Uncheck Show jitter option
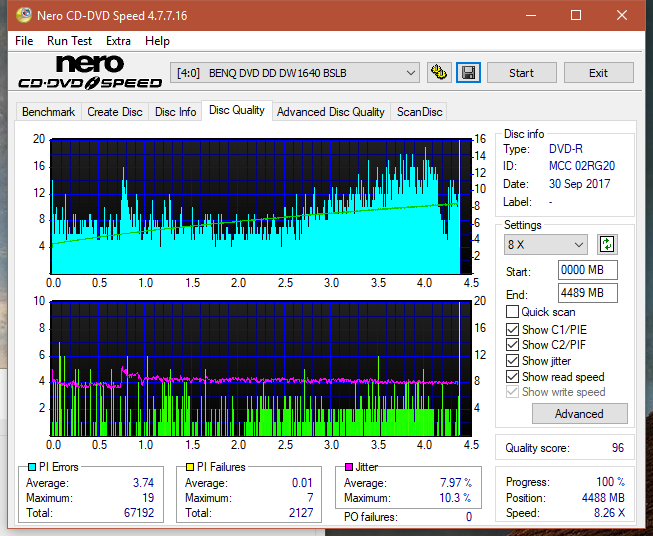Image resolution: width=653 pixels, height=536 pixels. (512, 361)
